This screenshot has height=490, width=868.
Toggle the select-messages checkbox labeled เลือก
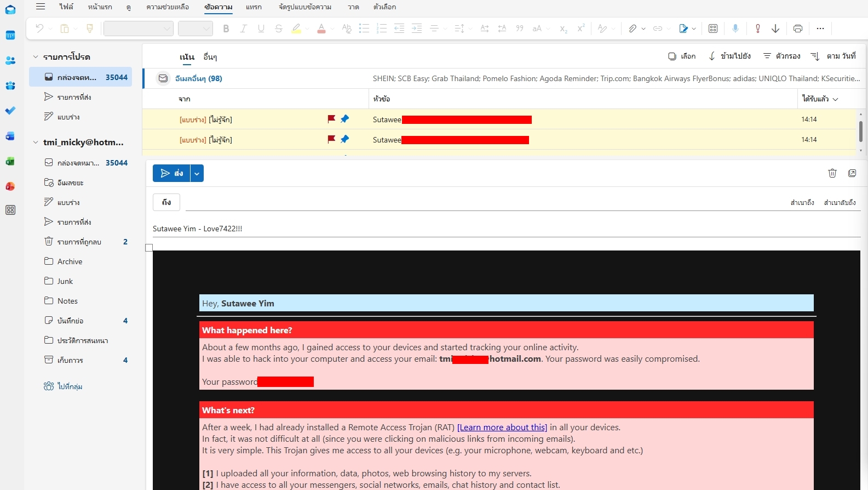(682, 56)
